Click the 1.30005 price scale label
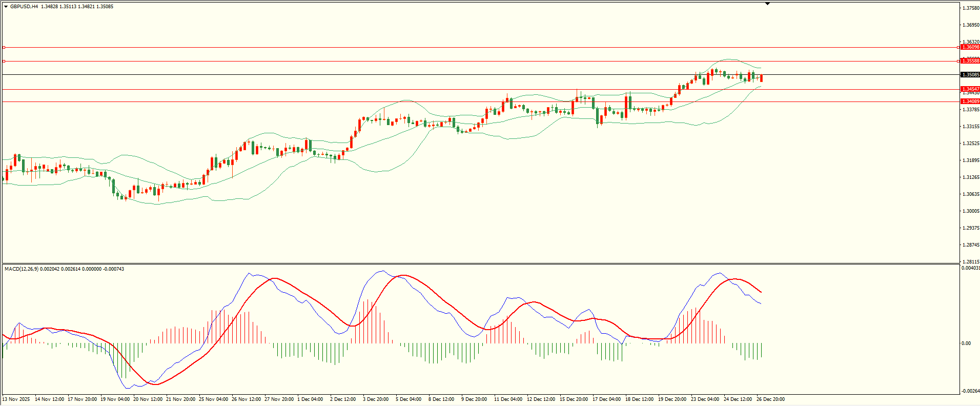 pos(971,211)
